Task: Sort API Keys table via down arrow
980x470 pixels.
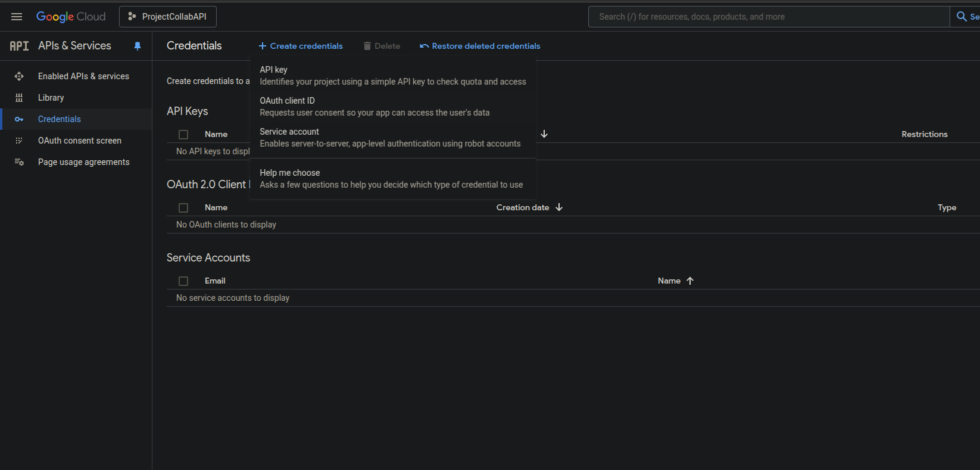Action: pos(544,134)
